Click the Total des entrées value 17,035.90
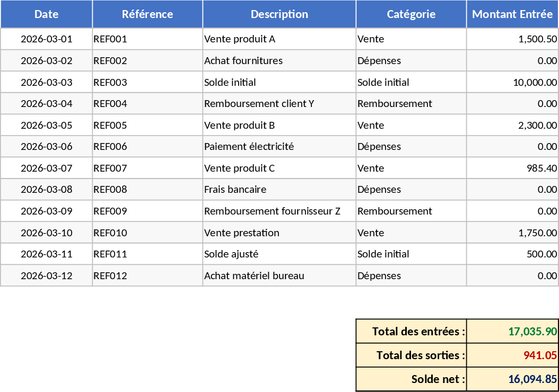Screen dimensions: 559x392 512,332
